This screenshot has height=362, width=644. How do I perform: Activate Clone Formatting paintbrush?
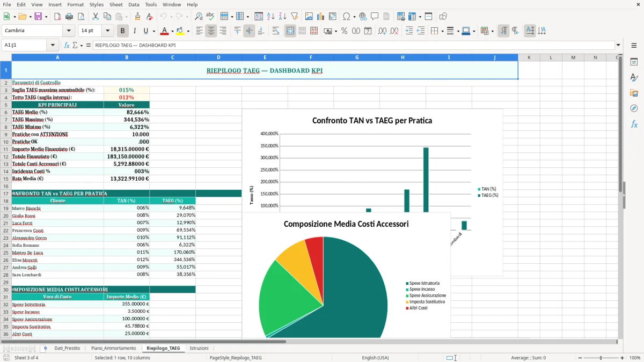(137, 17)
